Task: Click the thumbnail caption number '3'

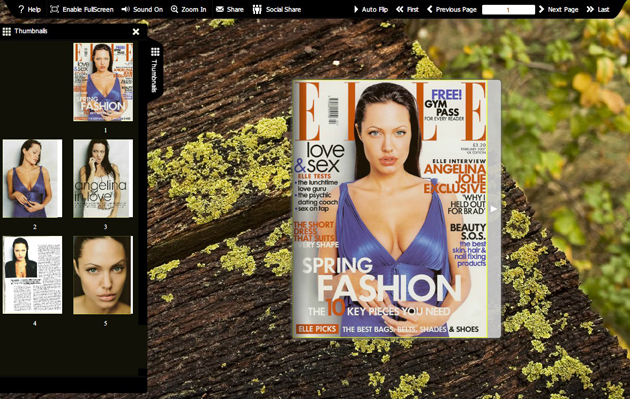Action: point(105,227)
